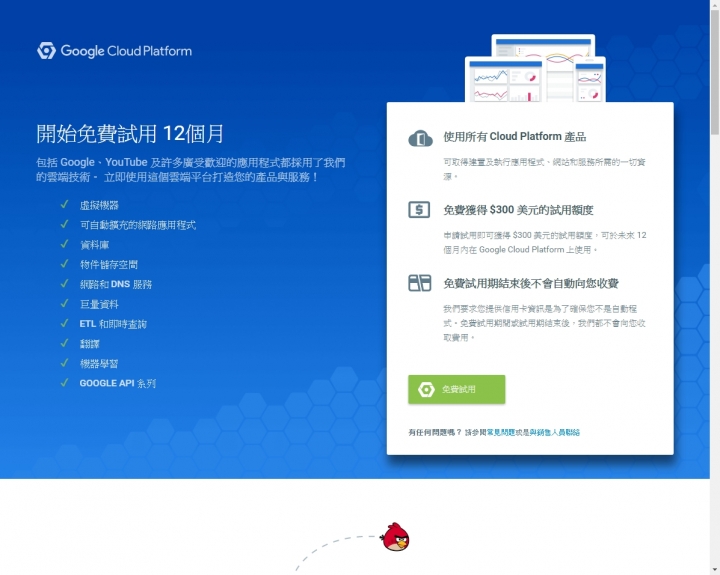Click the check mark beside 物件儲存空間

point(64,264)
